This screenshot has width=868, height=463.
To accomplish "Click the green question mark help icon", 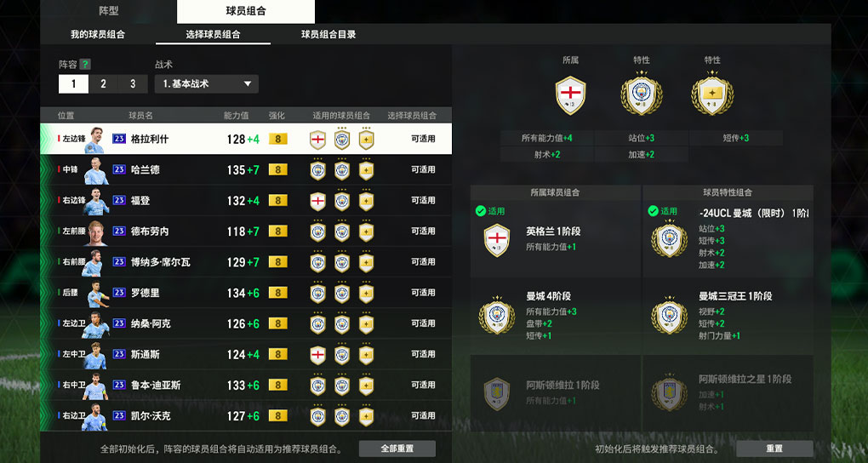I will coord(85,64).
